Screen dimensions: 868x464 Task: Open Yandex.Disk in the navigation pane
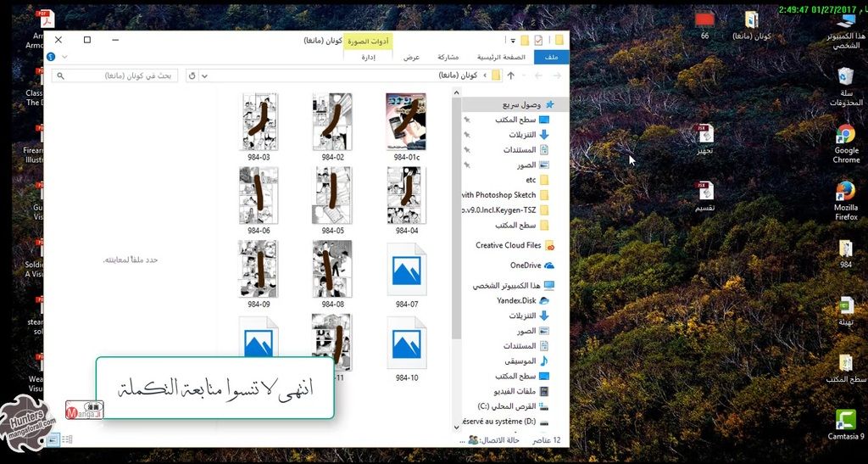coord(523,300)
